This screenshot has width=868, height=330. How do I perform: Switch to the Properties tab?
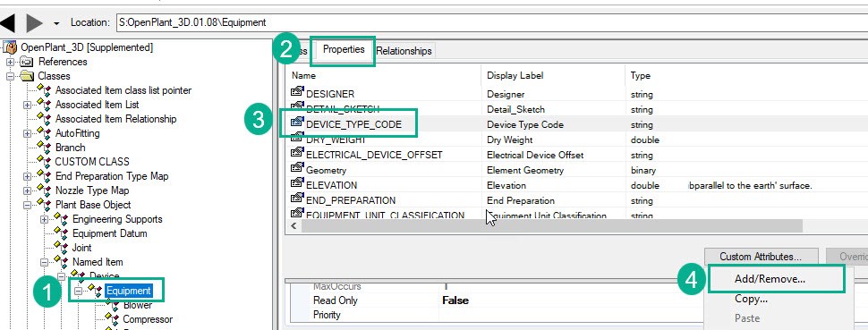point(344,50)
